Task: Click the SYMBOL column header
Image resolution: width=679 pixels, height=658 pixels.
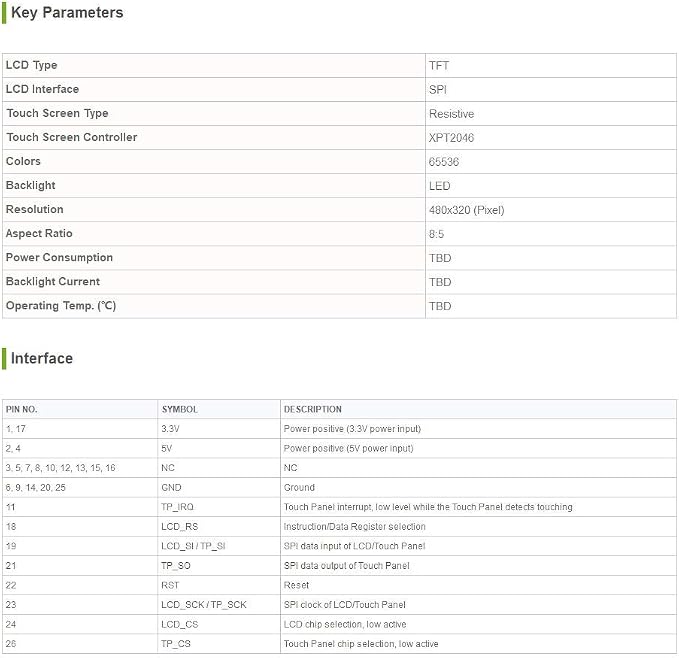Action: [179, 410]
